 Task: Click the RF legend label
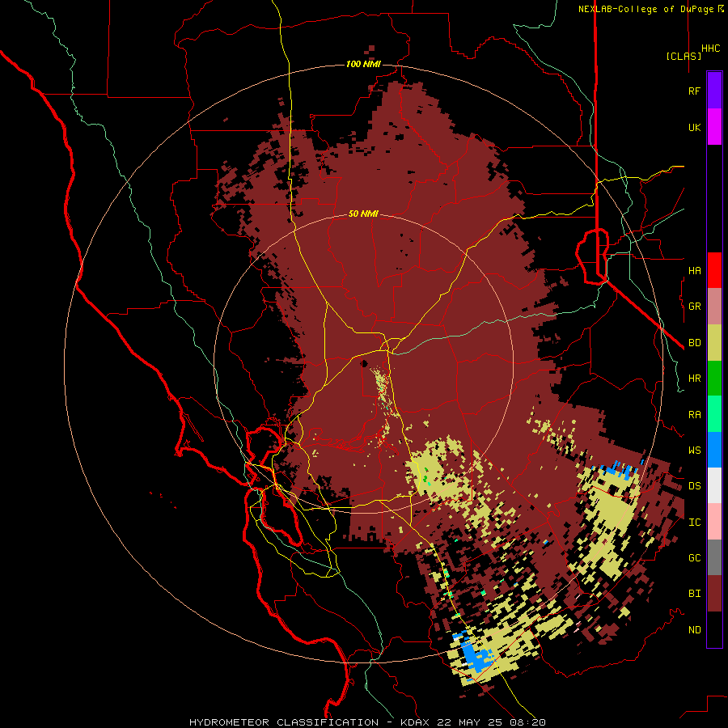point(694,91)
